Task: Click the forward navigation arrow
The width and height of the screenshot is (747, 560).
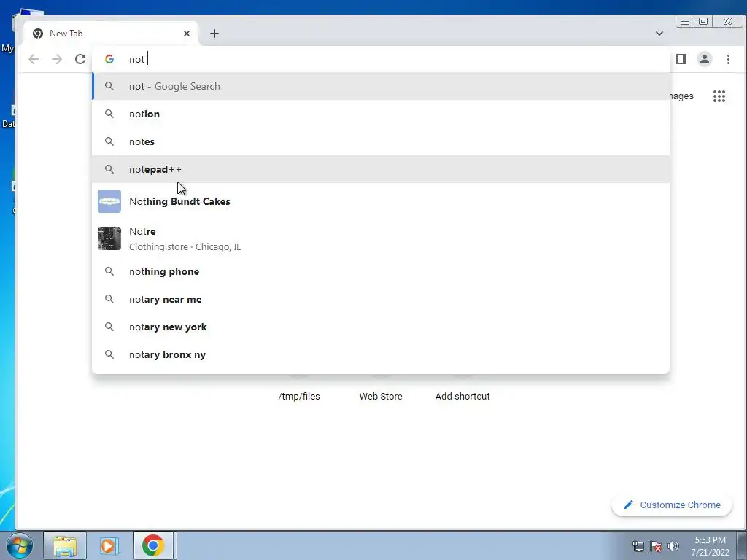Action: coord(57,59)
